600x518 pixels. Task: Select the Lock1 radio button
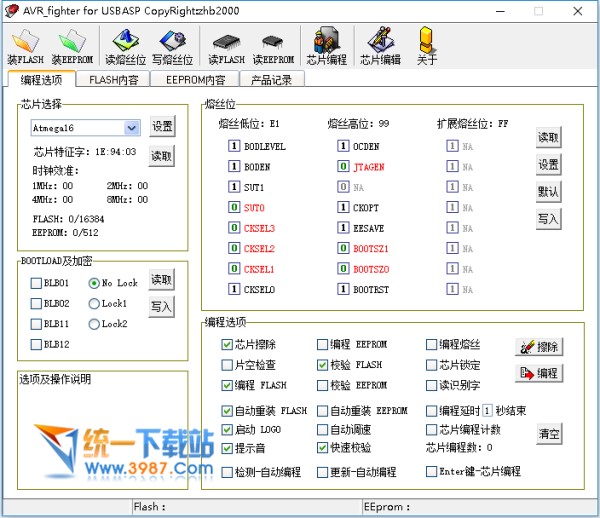click(94, 303)
